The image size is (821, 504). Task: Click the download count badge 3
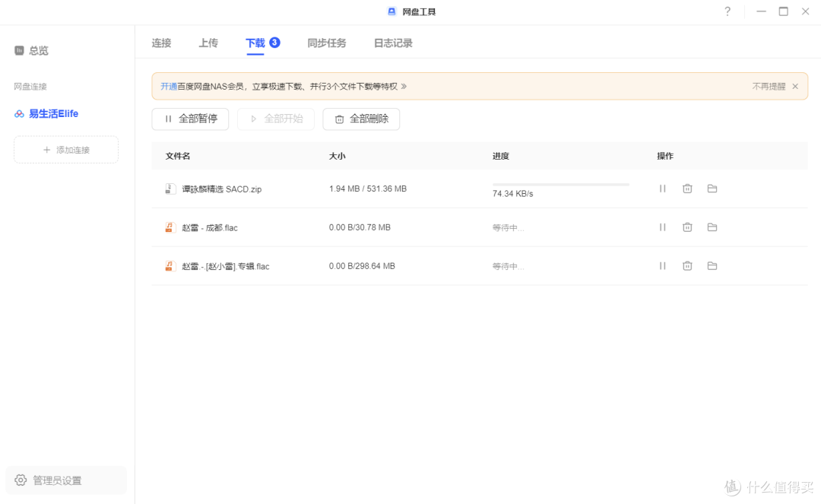pos(274,43)
